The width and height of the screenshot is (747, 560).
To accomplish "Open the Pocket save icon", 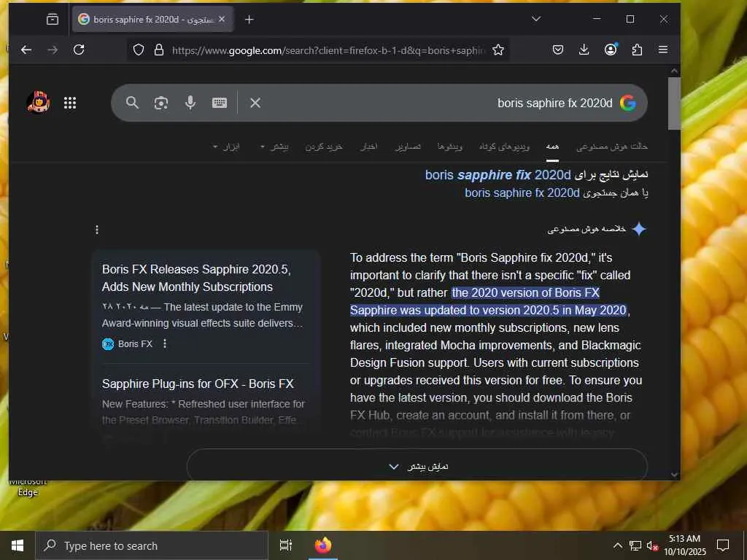I will (x=558, y=50).
